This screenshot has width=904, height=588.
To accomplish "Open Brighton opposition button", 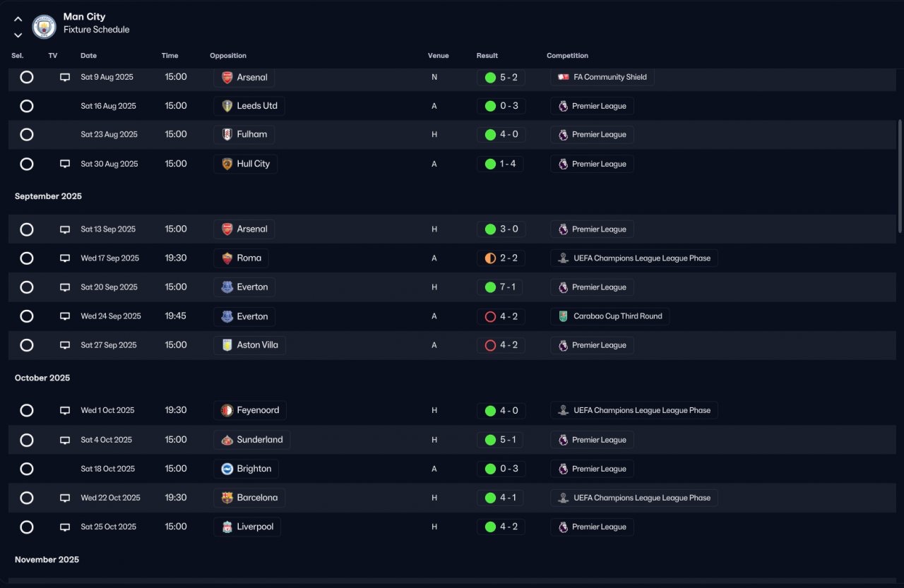I will click(246, 469).
